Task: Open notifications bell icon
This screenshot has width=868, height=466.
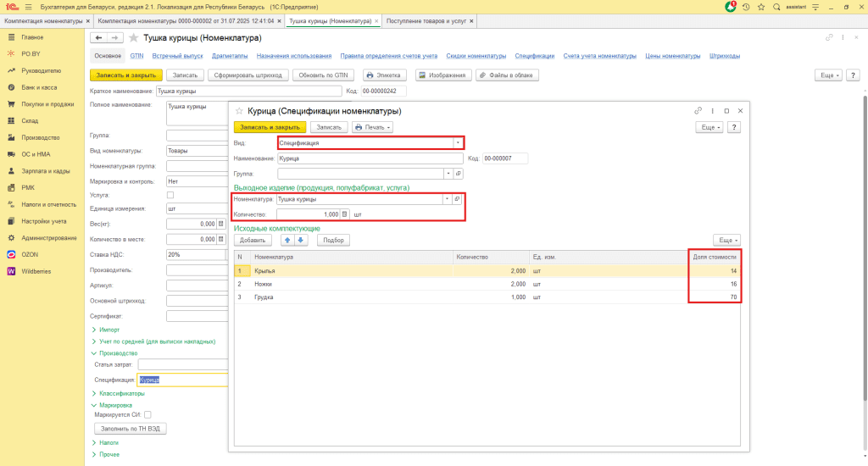Action: (730, 7)
